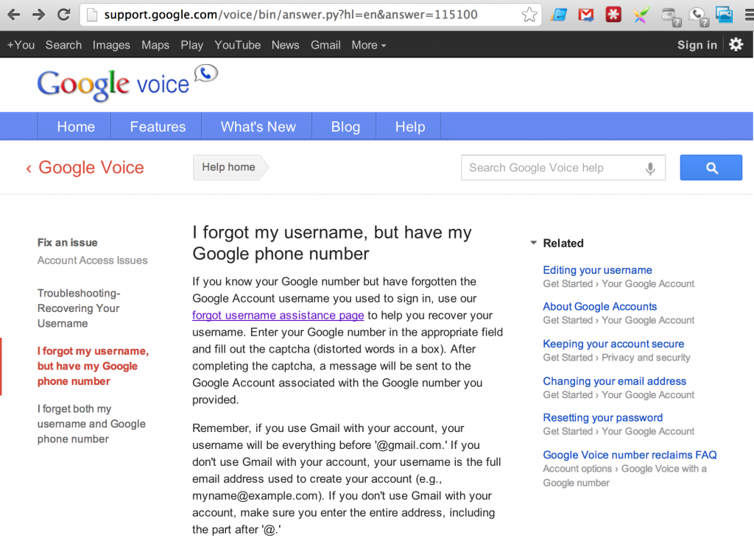Image resolution: width=754 pixels, height=560 pixels.
Task: Open the gray calendar extension icon
Action: tap(670, 16)
